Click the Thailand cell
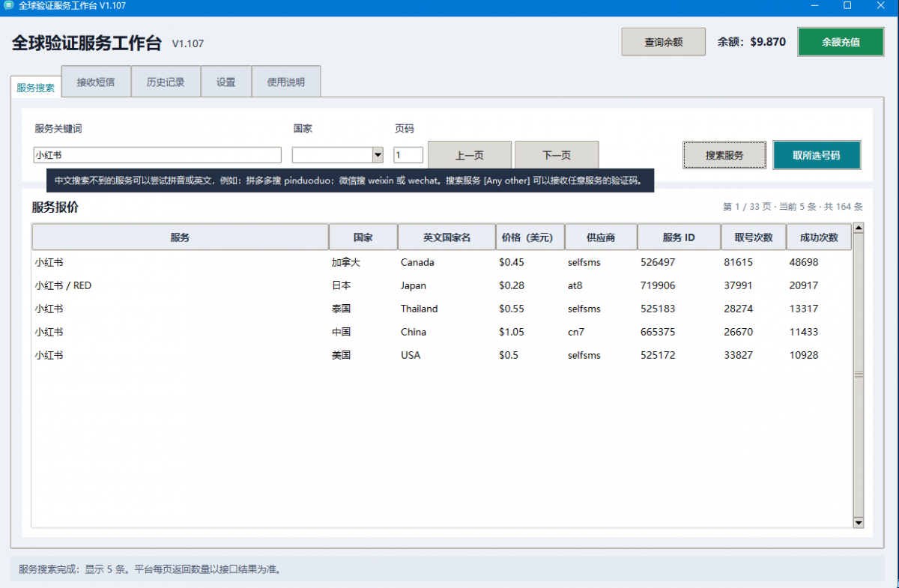Image resolution: width=899 pixels, height=588 pixels. (x=420, y=309)
